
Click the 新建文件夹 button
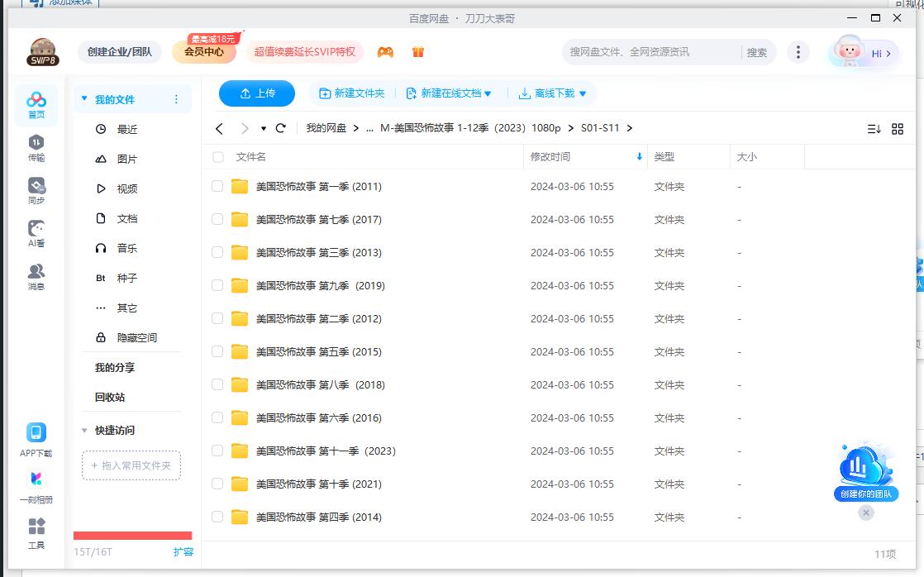click(x=352, y=93)
